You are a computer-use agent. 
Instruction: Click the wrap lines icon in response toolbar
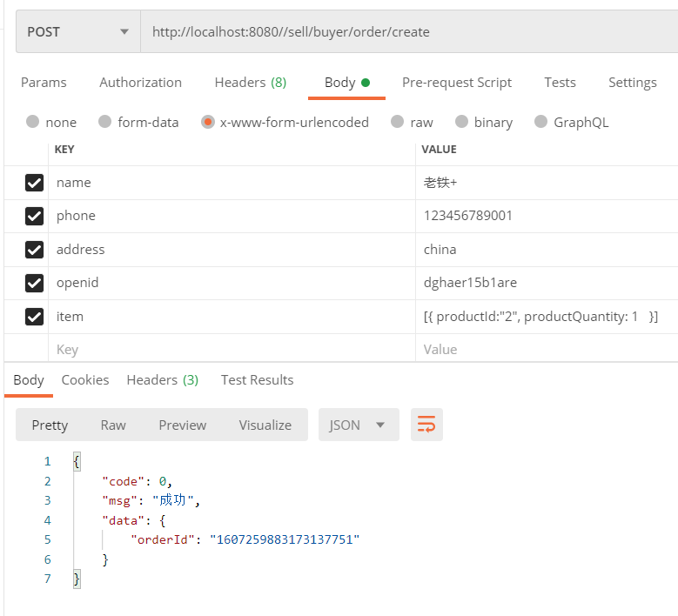pos(426,425)
